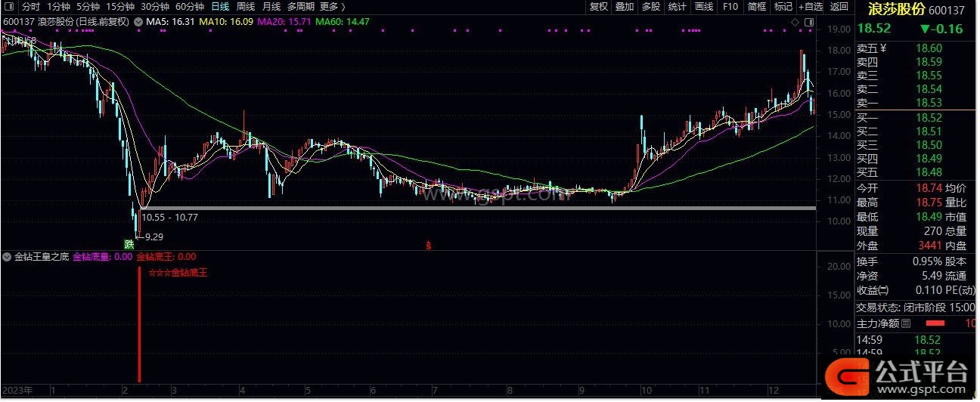Viewport: 980px width, 402px height.
Task: Click the ¥ symbol next to 卖五
Action: tap(882, 48)
